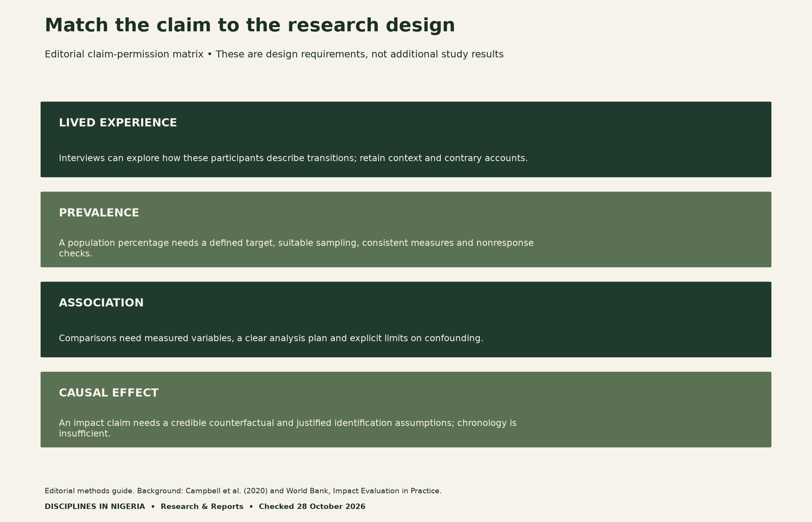Select the sentence beginning 'Comparisons need measured variables'

click(x=271, y=338)
